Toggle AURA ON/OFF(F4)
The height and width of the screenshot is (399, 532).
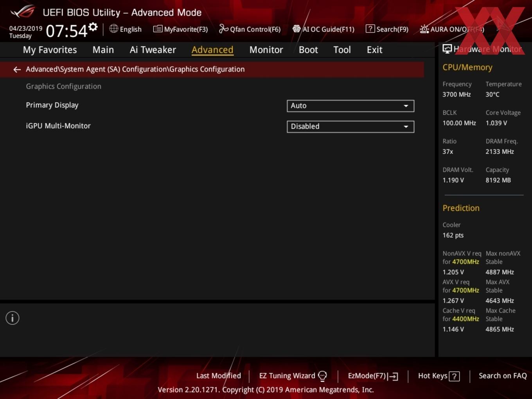click(x=452, y=29)
